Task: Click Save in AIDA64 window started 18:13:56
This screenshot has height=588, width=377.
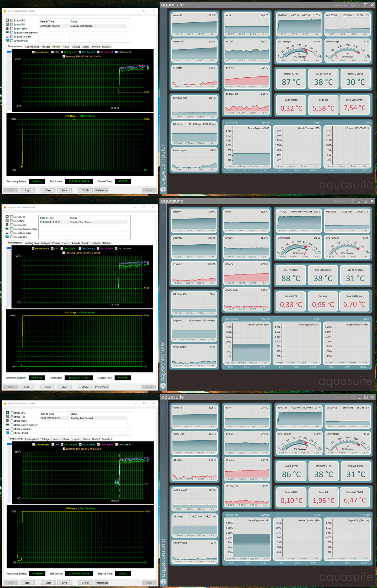Action: pos(64,387)
